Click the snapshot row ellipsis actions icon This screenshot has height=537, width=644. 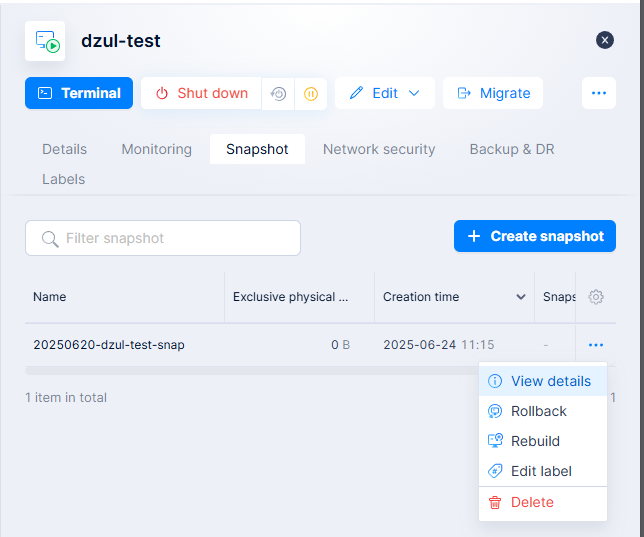[x=596, y=345]
